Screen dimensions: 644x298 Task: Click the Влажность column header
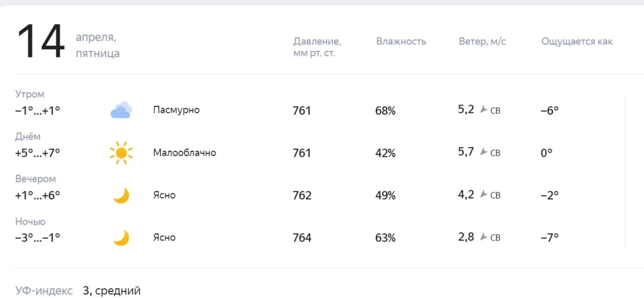pyautogui.click(x=401, y=41)
